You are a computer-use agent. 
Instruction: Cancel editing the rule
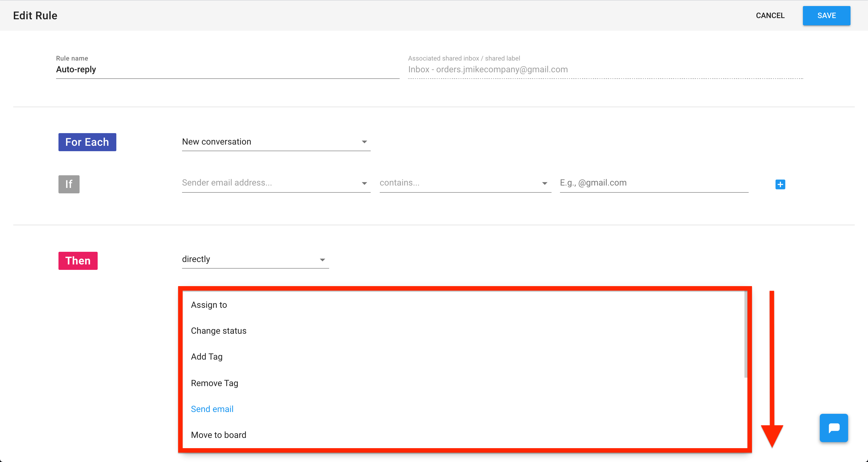coord(770,15)
